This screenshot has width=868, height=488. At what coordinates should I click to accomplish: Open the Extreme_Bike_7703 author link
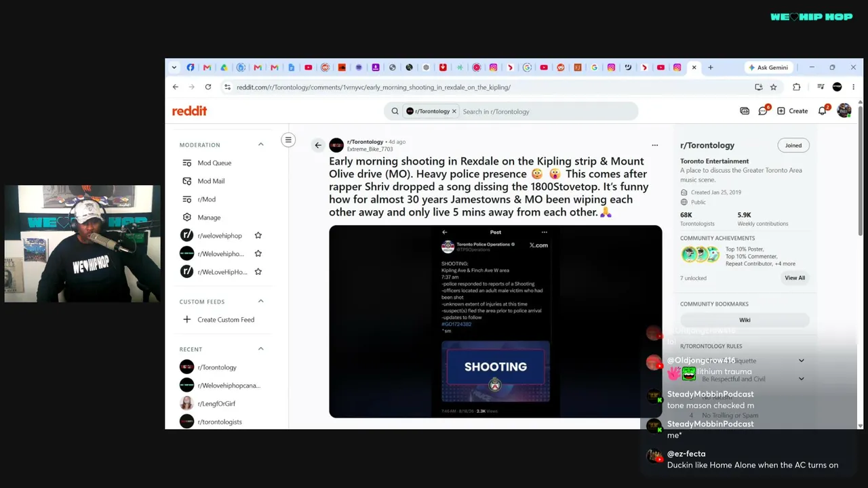click(x=370, y=149)
